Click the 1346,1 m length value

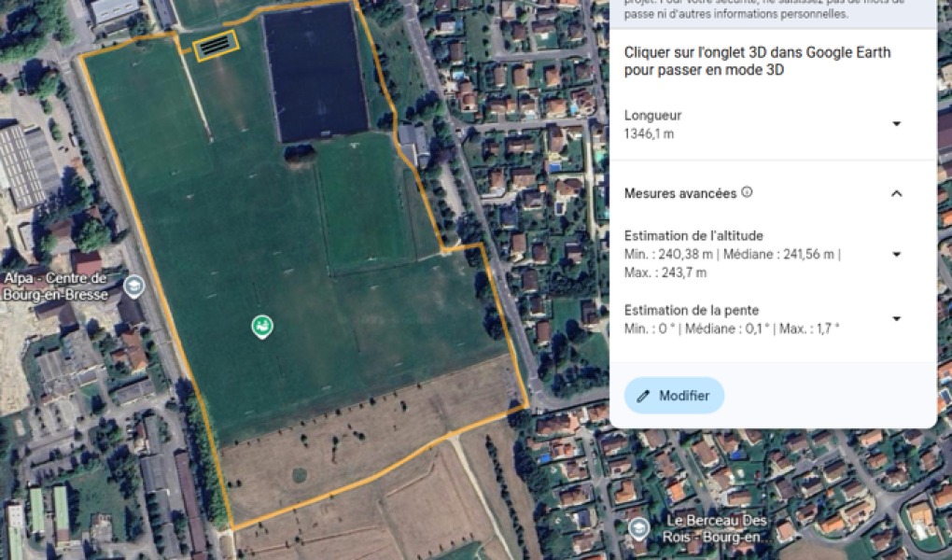click(649, 134)
